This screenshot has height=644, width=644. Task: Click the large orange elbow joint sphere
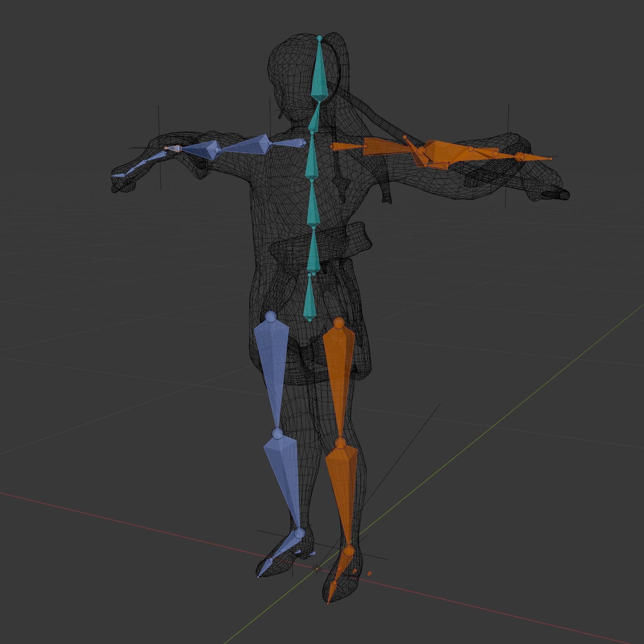click(x=421, y=151)
